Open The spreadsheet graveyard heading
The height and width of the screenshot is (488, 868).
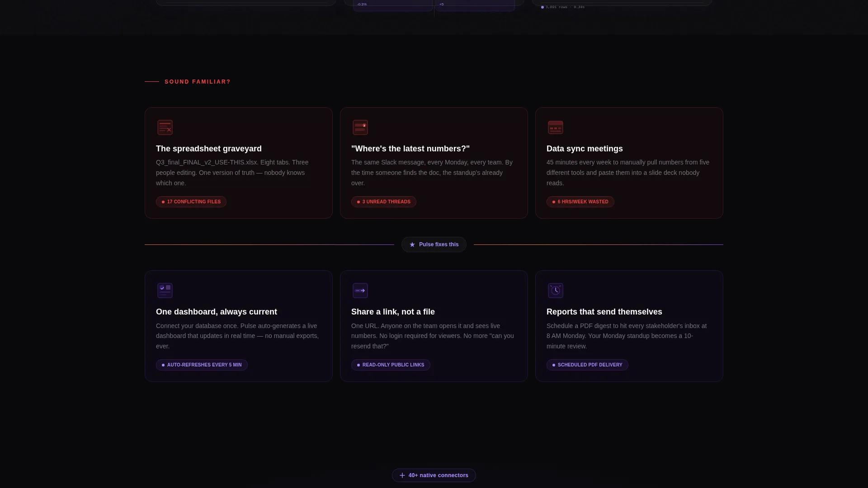coord(209,149)
